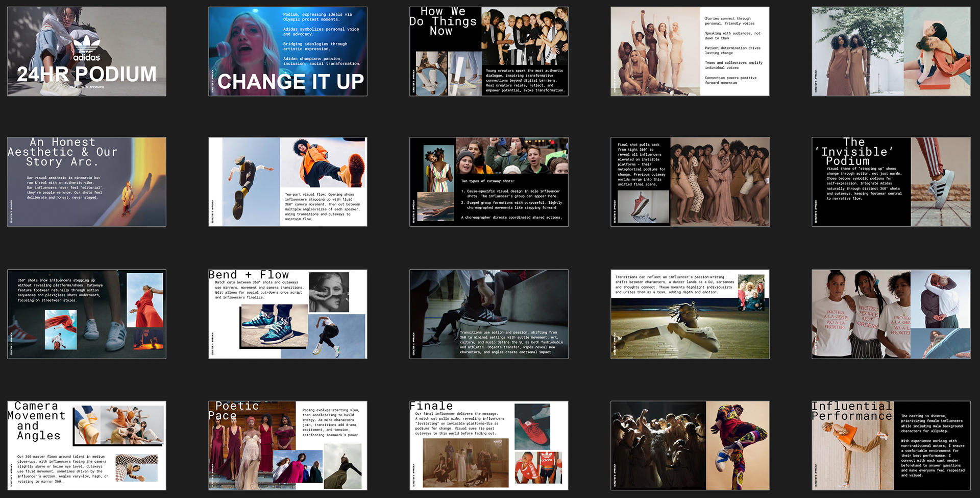Click the 'Bend + Flow' heading
This screenshot has width=980, height=498.
pyautogui.click(x=249, y=275)
